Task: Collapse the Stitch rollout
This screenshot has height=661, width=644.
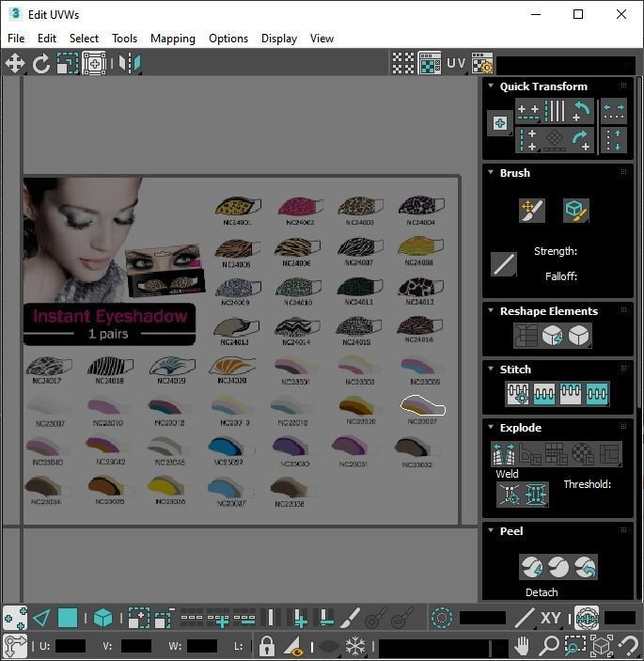Action: coord(491,369)
